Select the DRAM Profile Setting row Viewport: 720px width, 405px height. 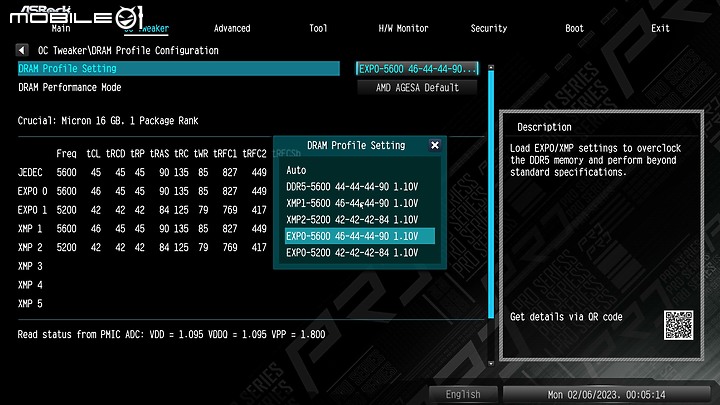[179, 68]
